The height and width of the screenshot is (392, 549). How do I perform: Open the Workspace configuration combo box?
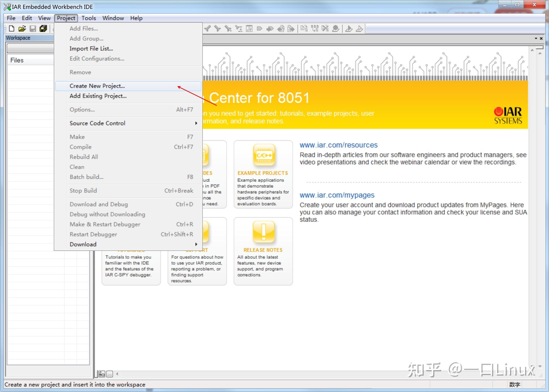tap(31, 48)
